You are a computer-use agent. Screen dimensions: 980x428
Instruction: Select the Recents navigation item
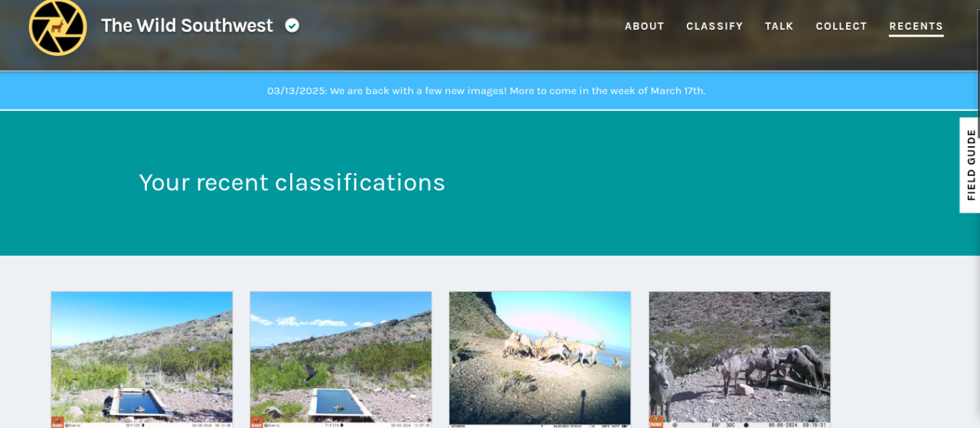coord(916,26)
